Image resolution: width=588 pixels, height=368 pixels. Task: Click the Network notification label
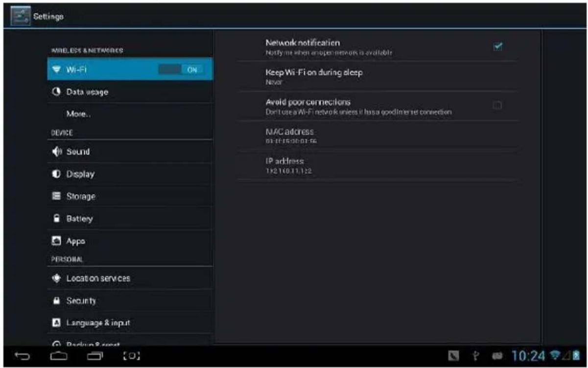303,43
